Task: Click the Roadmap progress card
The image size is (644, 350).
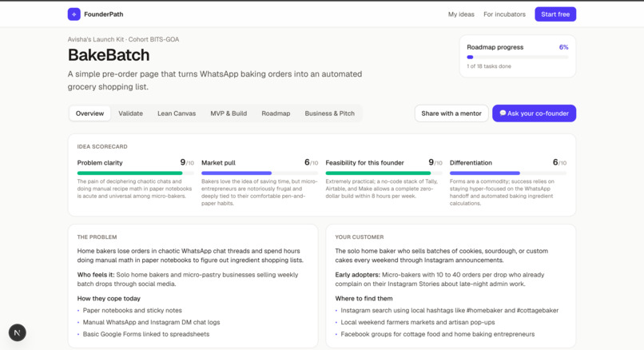Action: tap(518, 56)
